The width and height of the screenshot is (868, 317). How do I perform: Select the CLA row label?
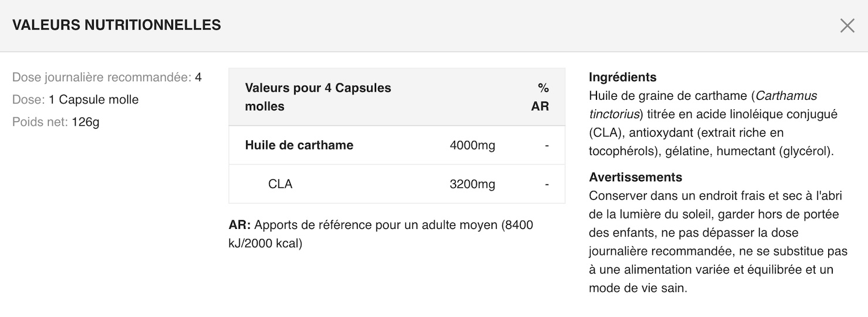(280, 184)
